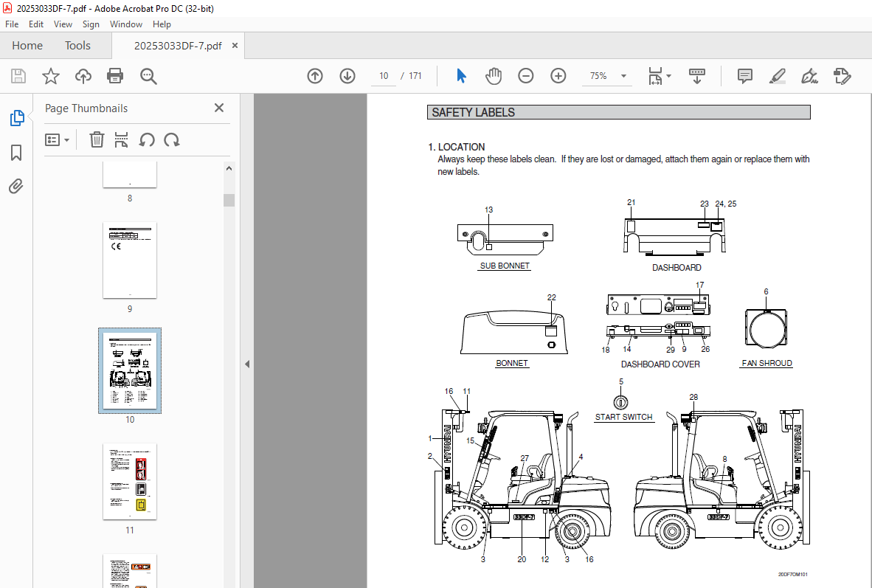Screen dimensions: 872x588
Task: Rotate page clockwise
Action: coord(172,139)
